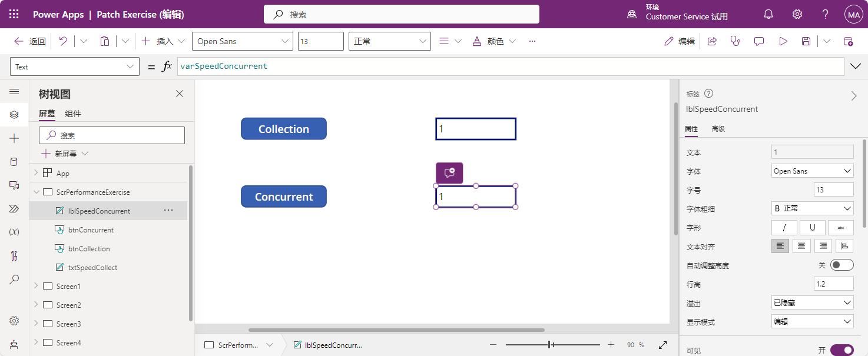Open the app launcher waffle menu
868x356 pixels.
[x=14, y=14]
